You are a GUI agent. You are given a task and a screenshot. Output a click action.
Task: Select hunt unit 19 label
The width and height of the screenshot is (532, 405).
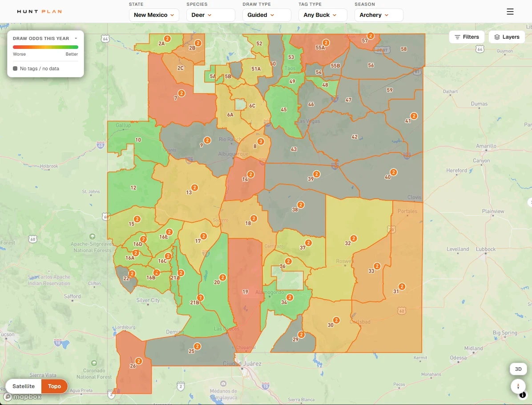[x=245, y=292]
